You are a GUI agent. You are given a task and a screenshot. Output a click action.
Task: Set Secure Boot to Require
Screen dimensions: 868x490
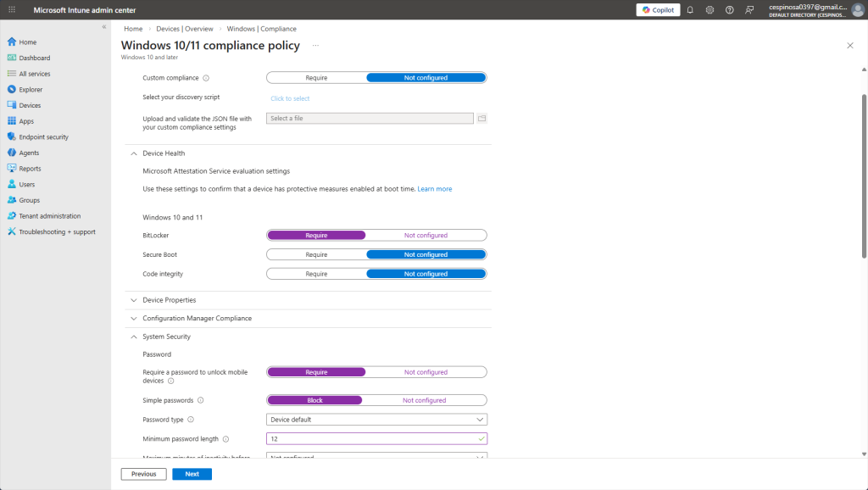pos(316,254)
